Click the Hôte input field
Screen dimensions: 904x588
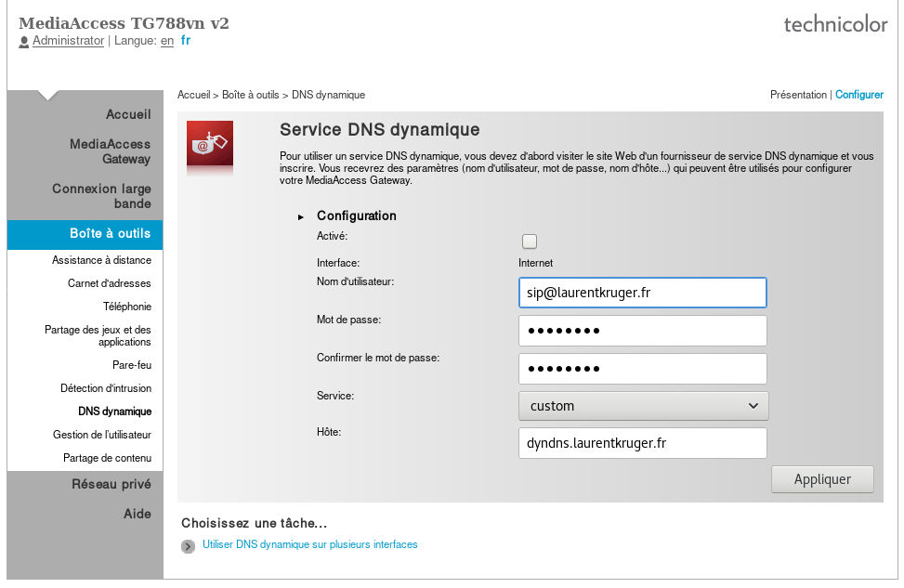point(642,443)
